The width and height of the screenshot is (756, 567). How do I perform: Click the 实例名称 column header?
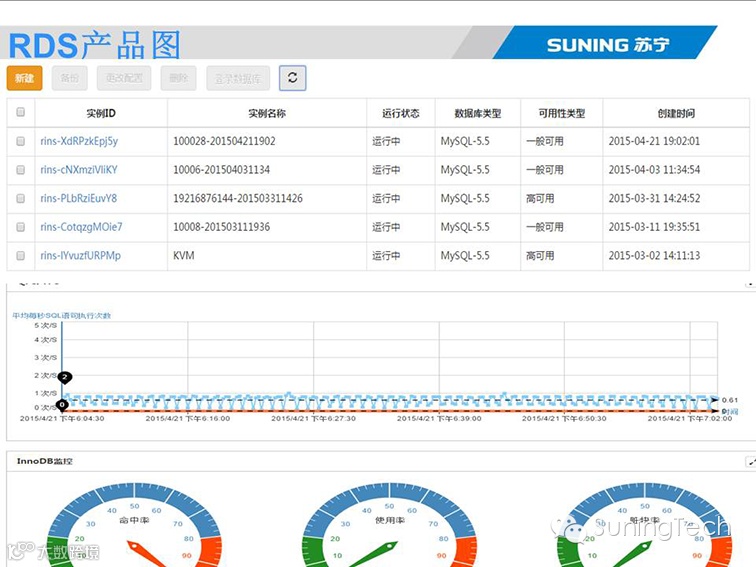click(267, 113)
